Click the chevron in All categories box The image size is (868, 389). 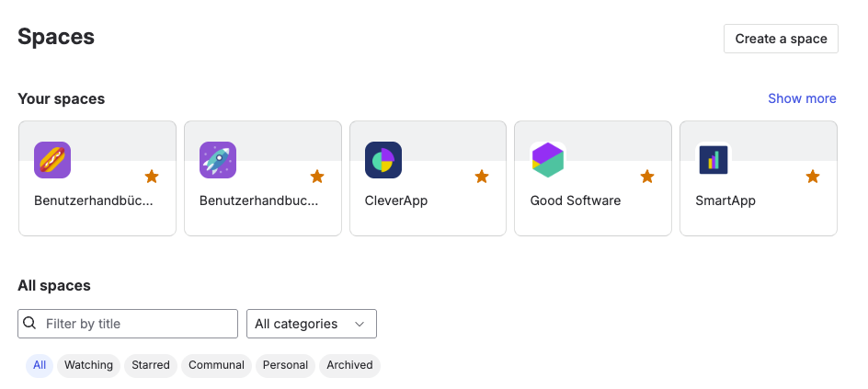360,324
